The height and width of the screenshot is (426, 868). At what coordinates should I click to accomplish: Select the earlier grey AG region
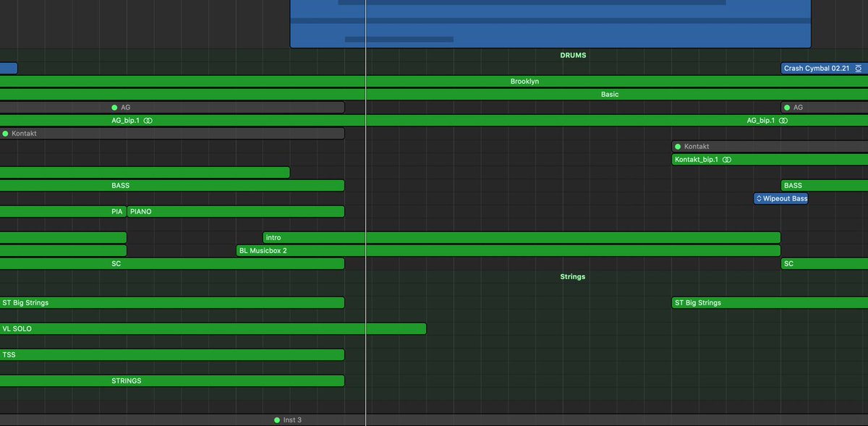point(172,108)
